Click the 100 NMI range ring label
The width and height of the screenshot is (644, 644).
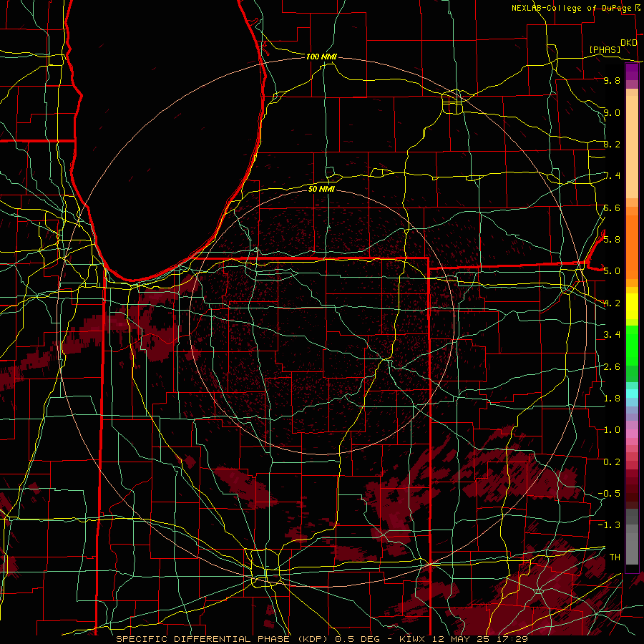pos(321,57)
